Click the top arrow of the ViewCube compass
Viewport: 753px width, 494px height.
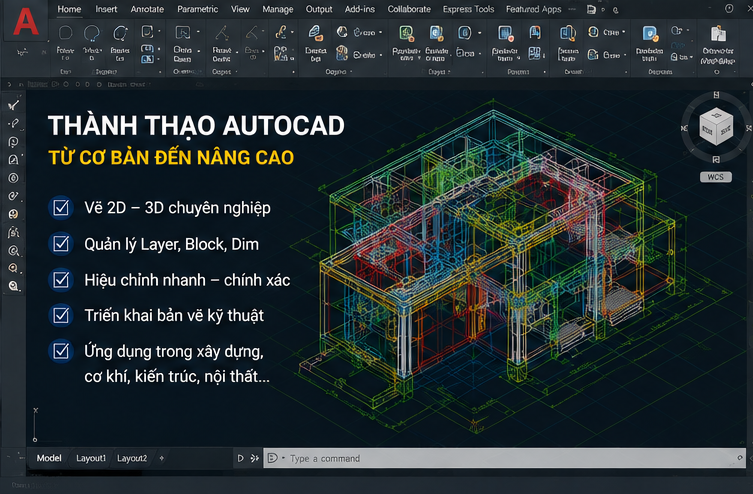(716, 95)
